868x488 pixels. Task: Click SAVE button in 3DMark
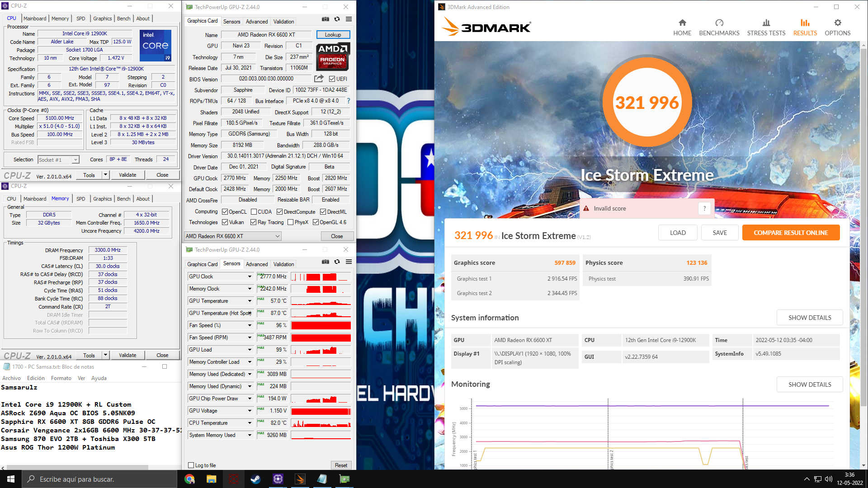click(720, 233)
